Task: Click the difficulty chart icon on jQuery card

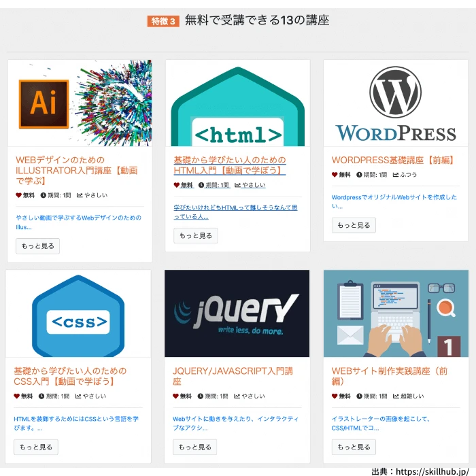Action: pos(237,396)
